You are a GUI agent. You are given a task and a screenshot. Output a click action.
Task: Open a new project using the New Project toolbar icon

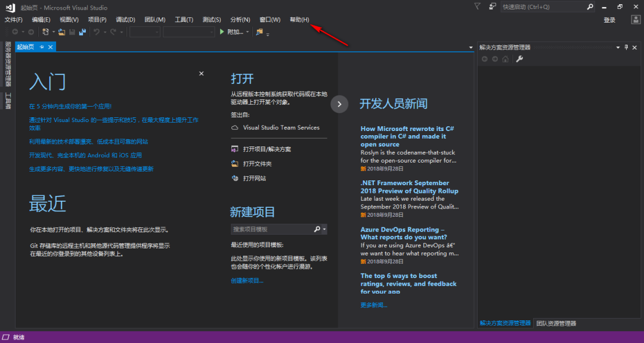click(45, 32)
